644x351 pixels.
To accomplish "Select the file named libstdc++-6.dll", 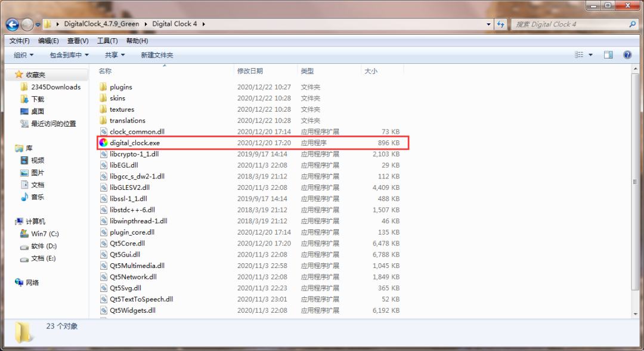I will coord(132,210).
